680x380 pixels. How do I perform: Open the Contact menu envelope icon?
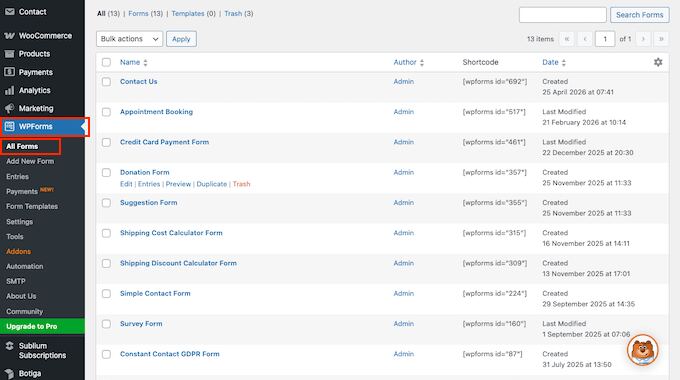pyautogui.click(x=10, y=12)
